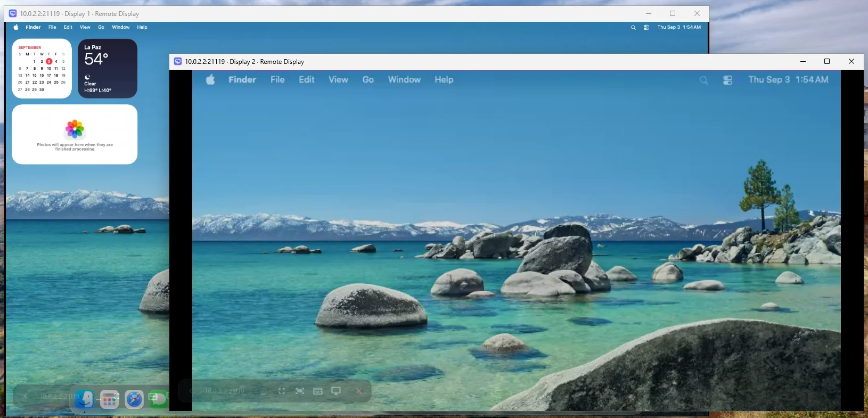The image size is (868, 418).
Task: Click red X disconnect icon in Display 2 toolbar
Action: (x=359, y=391)
